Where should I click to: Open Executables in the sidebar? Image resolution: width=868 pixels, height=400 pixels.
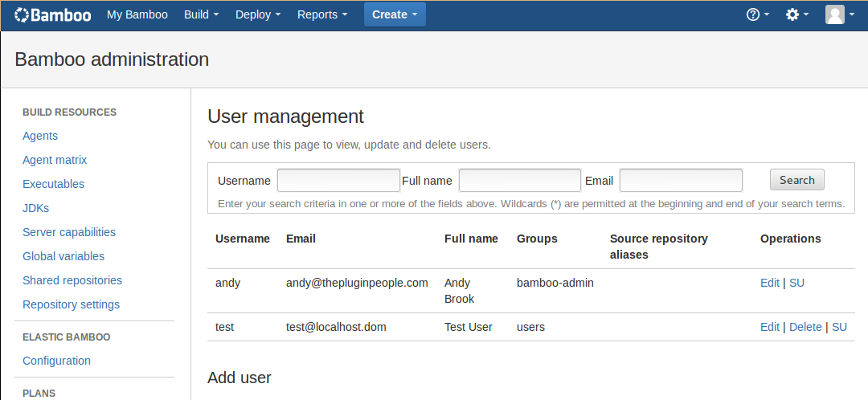pos(53,184)
